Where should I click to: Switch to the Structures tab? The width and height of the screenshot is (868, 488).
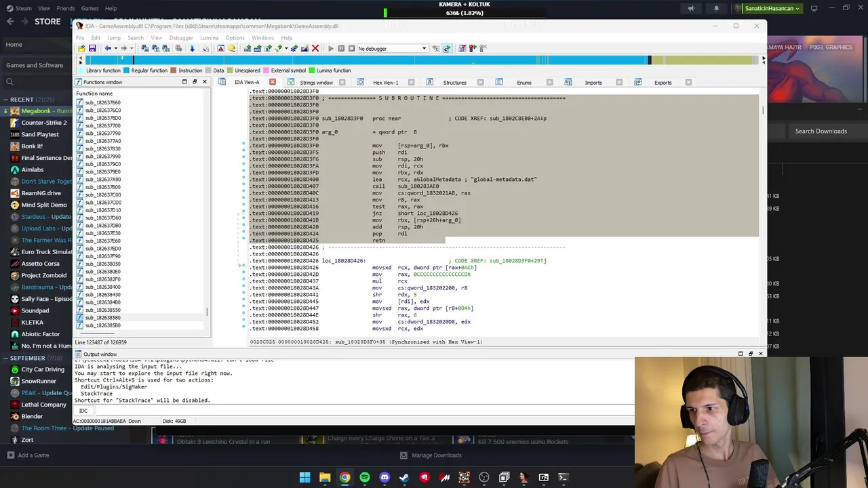click(454, 83)
